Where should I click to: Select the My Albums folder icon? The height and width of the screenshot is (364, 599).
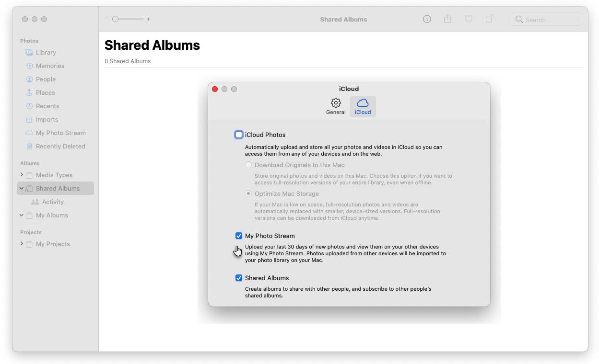pyautogui.click(x=29, y=216)
